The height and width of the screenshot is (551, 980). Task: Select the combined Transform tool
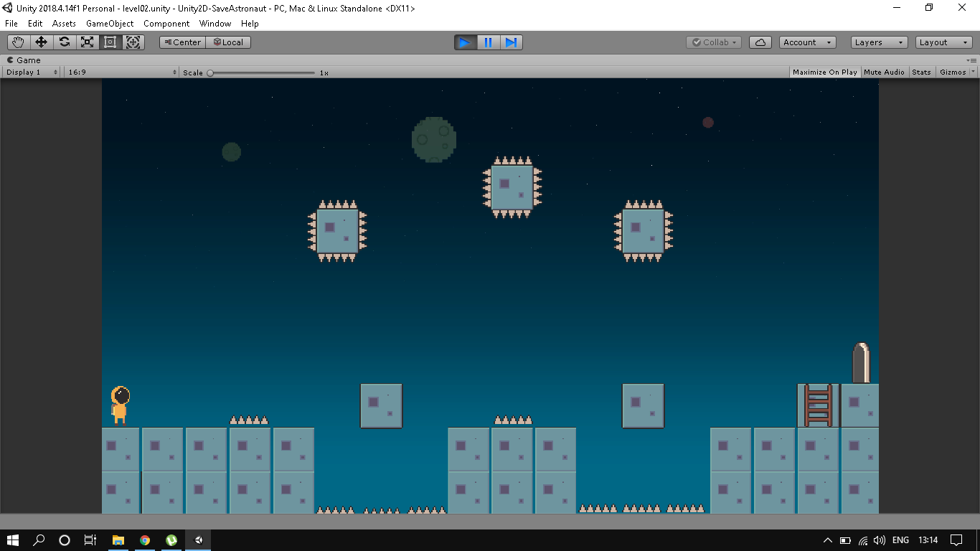133,42
